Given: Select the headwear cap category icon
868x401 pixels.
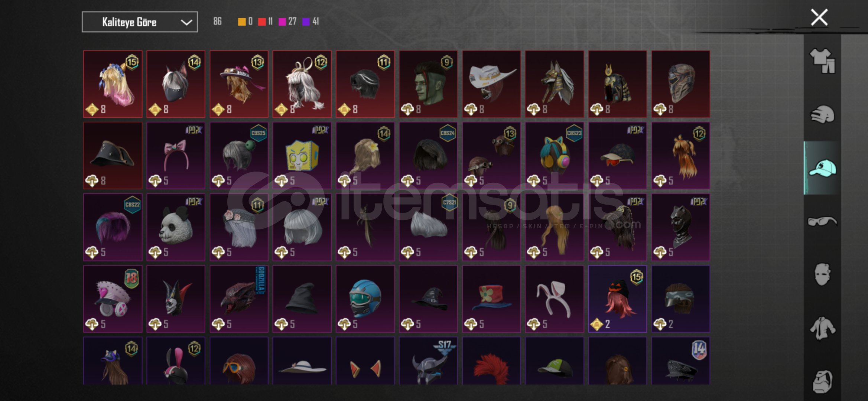Looking at the screenshot, I should tap(822, 168).
